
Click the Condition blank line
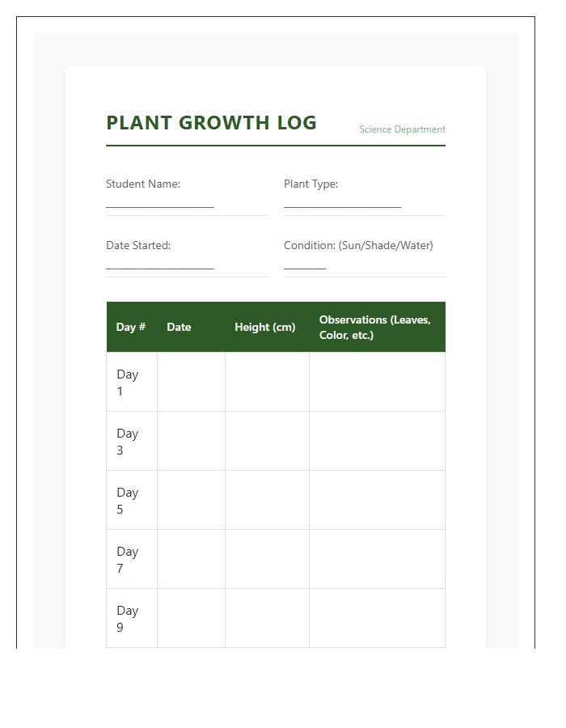click(x=305, y=268)
